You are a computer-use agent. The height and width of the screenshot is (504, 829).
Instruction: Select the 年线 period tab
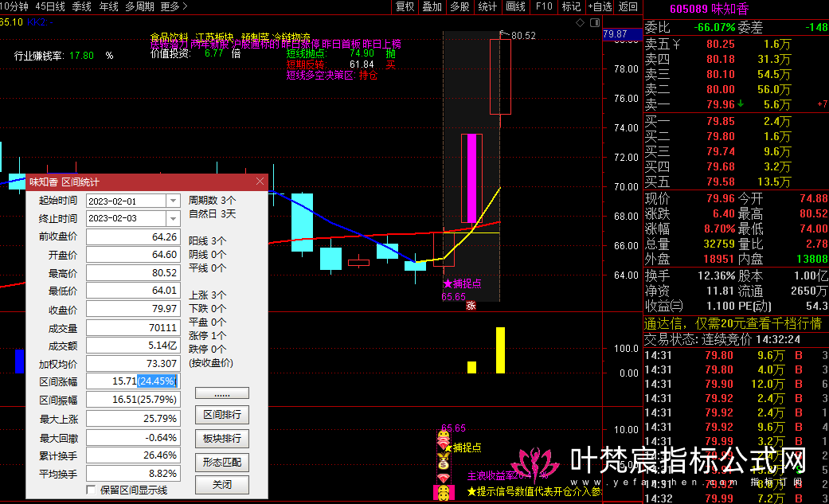109,7
